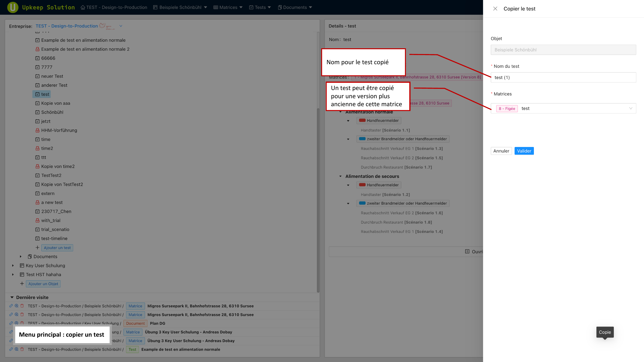Collapse the Dernière visite section
The height and width of the screenshot is (362, 644).
point(12,297)
